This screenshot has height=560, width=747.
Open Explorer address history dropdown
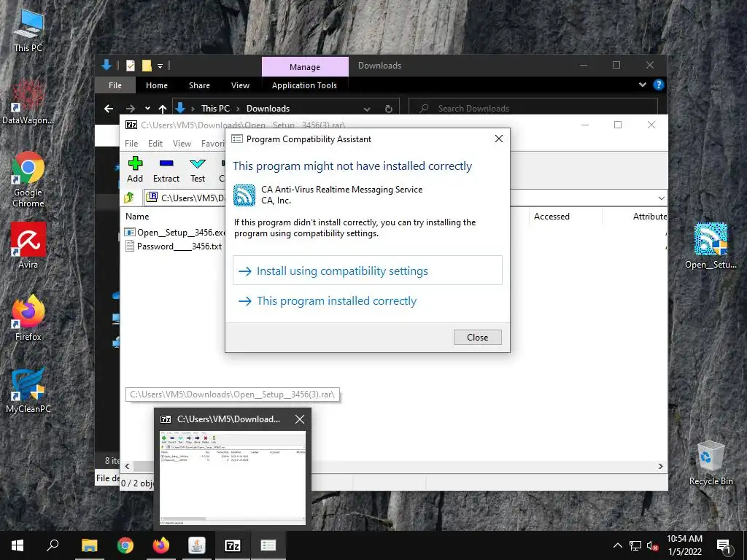[x=367, y=109]
